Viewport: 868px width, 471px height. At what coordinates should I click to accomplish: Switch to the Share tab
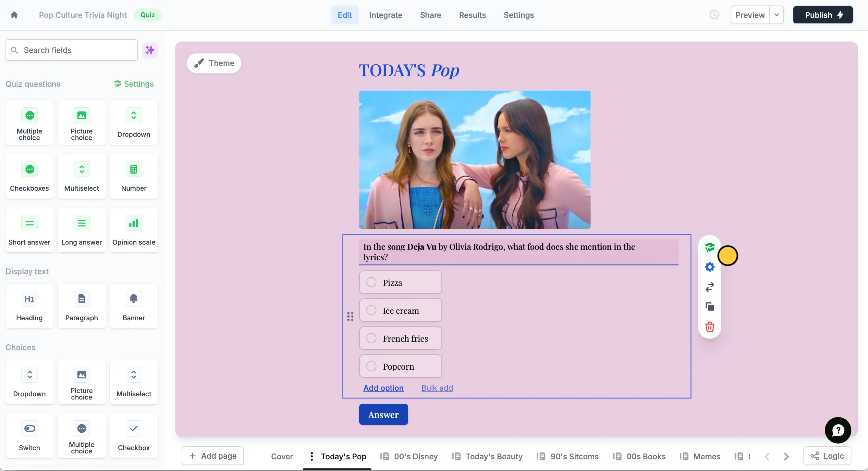tap(430, 15)
